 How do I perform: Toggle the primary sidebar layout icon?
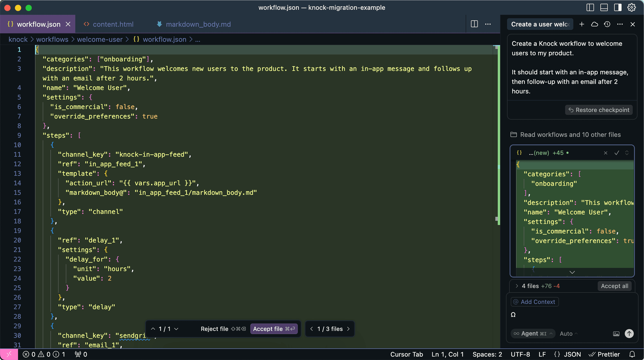(590, 8)
